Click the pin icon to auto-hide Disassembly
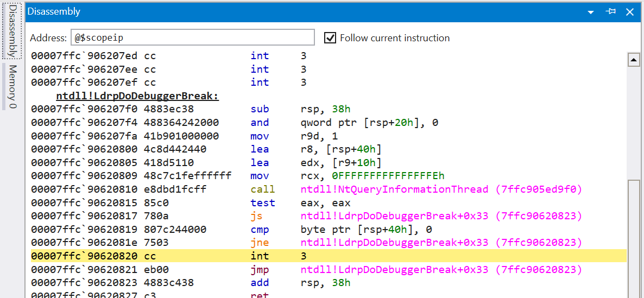Screen dimensions: 644x298 611,11
